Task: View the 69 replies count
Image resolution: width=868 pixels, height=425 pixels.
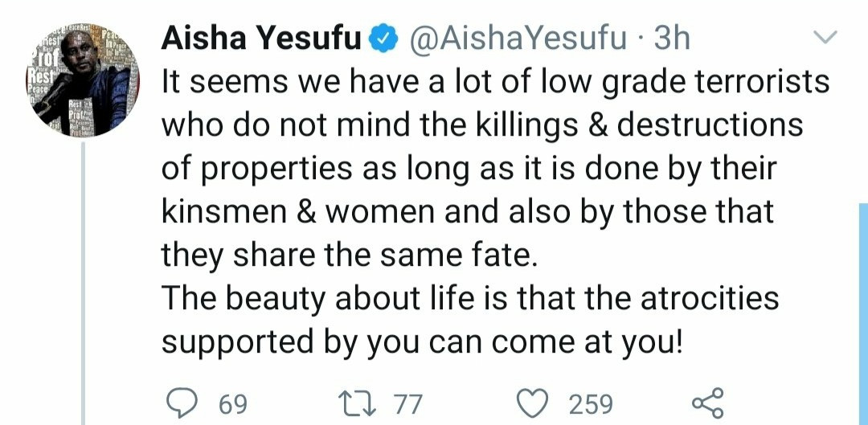Action: coord(232,403)
